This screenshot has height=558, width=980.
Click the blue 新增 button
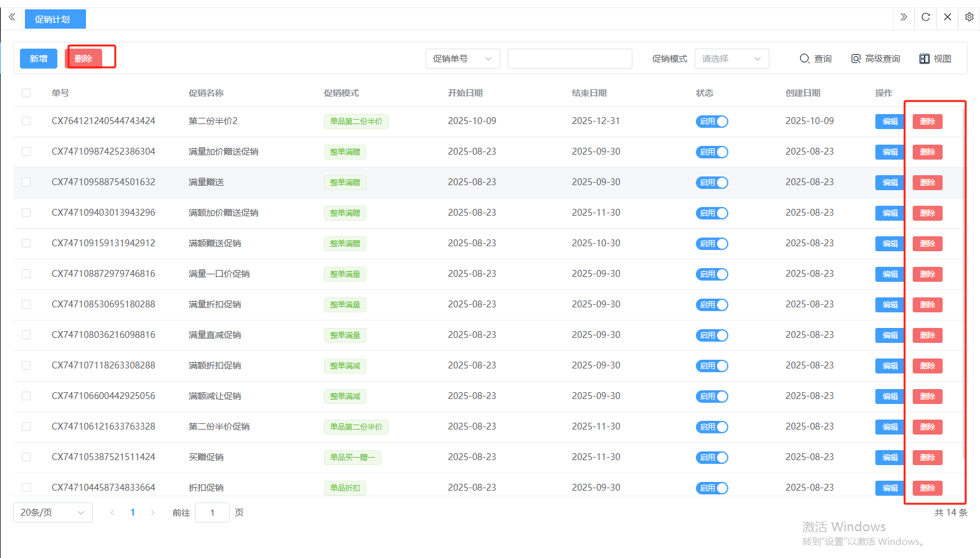(x=39, y=59)
